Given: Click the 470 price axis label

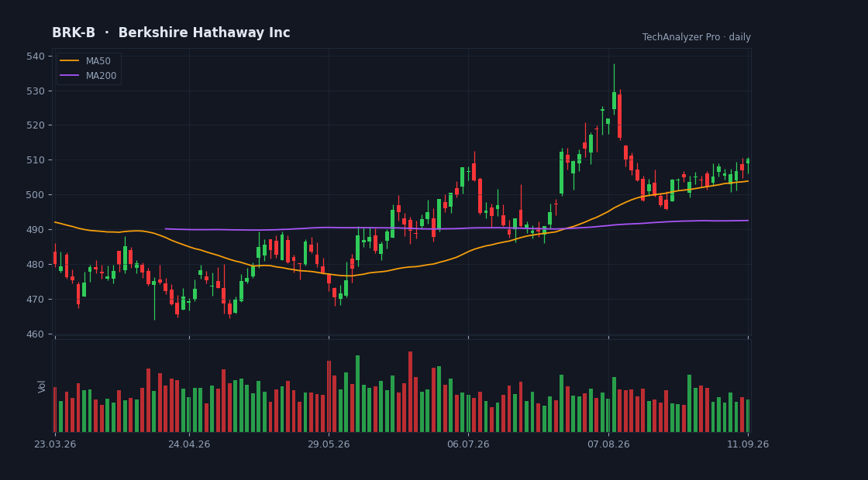Looking at the screenshot, I should [x=36, y=299].
